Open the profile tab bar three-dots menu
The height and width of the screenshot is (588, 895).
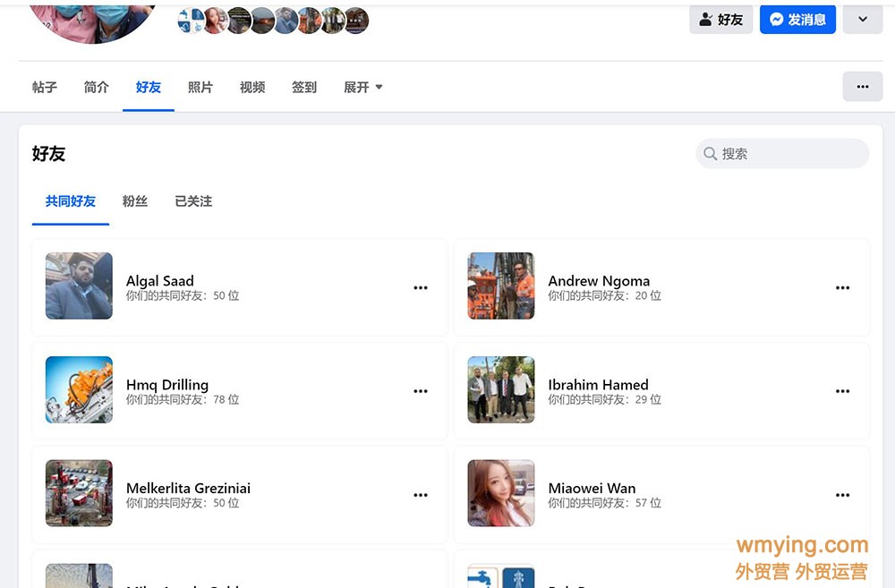863,87
